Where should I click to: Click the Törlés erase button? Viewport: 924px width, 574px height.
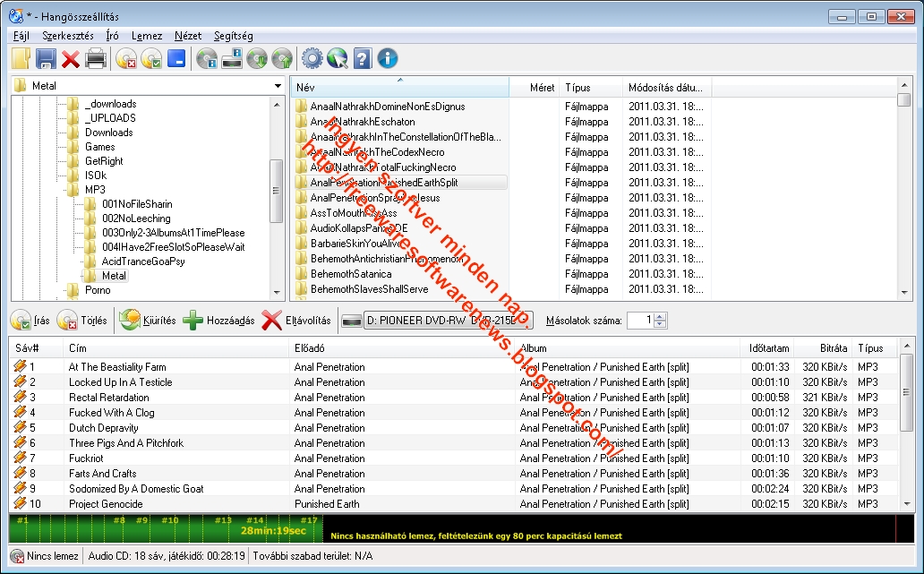[x=82, y=321]
